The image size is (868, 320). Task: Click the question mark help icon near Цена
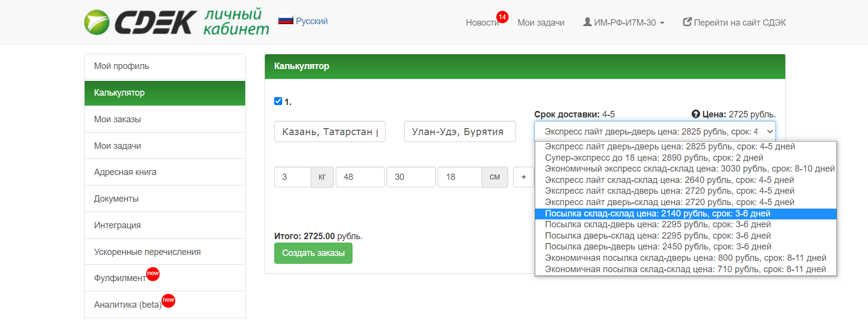[696, 114]
